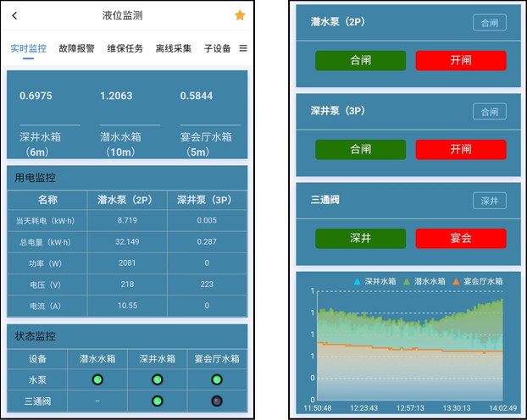Click the orange favorite star icon
Image resolution: width=527 pixels, height=420 pixels.
240,15
